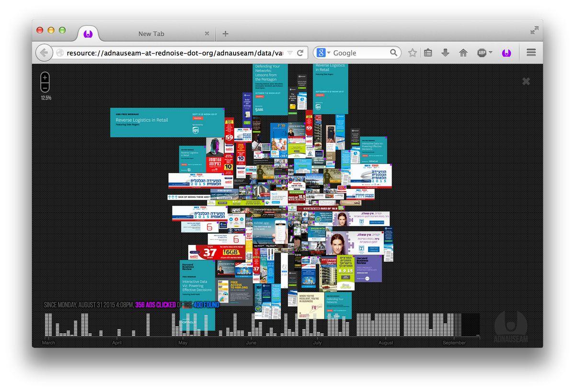
Task: Show the bookmarks list icon
Action: tap(428, 53)
